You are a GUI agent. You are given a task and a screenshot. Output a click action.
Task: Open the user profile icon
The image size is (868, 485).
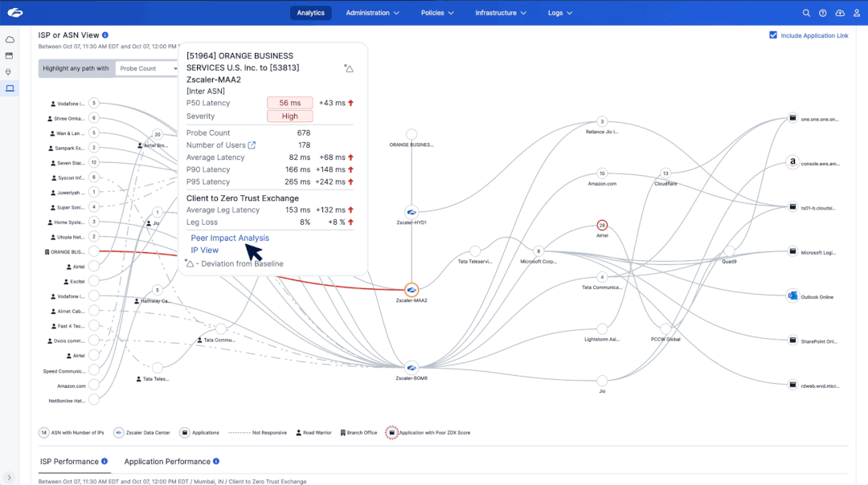point(857,13)
